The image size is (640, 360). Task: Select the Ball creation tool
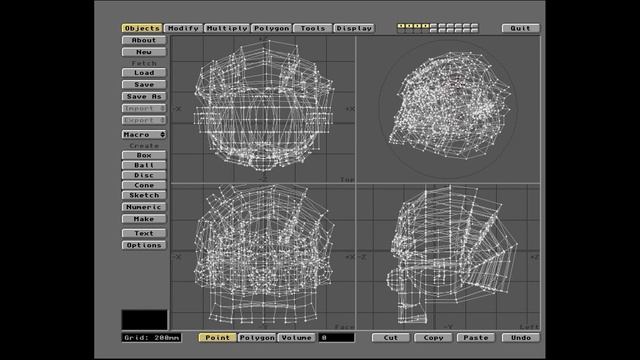pyautogui.click(x=144, y=165)
